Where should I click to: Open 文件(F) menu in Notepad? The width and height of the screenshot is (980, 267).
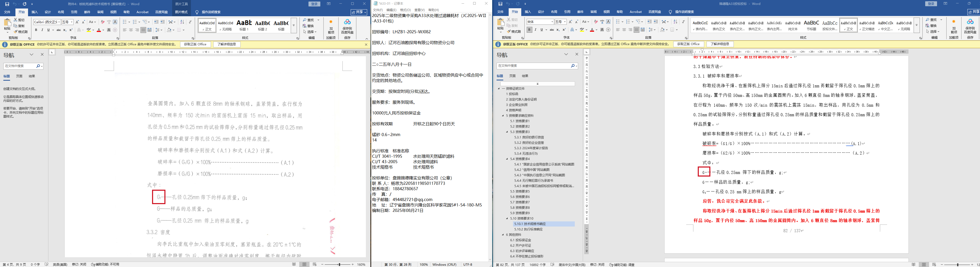click(378, 10)
